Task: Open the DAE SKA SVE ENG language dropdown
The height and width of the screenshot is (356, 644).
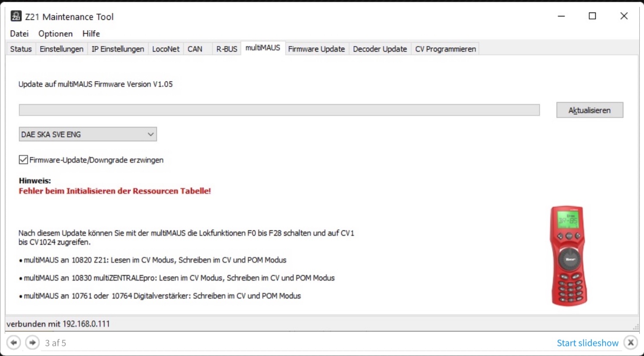Action: click(88, 134)
